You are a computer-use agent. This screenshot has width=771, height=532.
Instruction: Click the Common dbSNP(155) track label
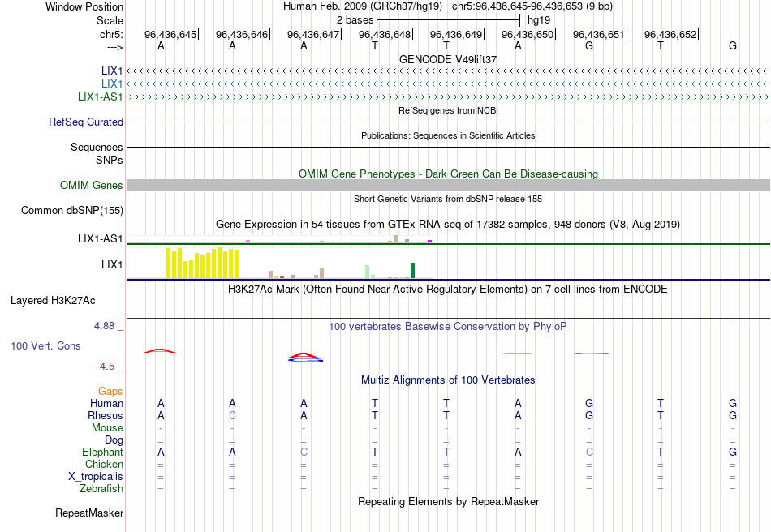(72, 210)
